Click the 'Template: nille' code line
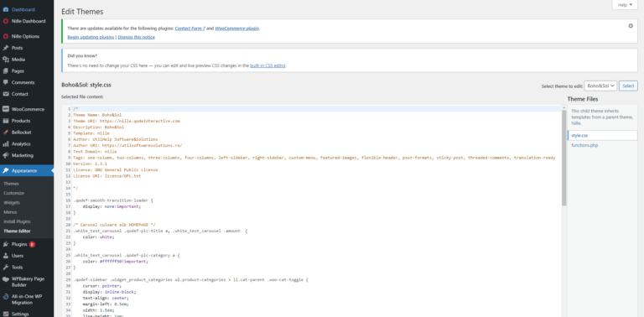Image resolution: width=644 pixels, height=317 pixels. 91,133
